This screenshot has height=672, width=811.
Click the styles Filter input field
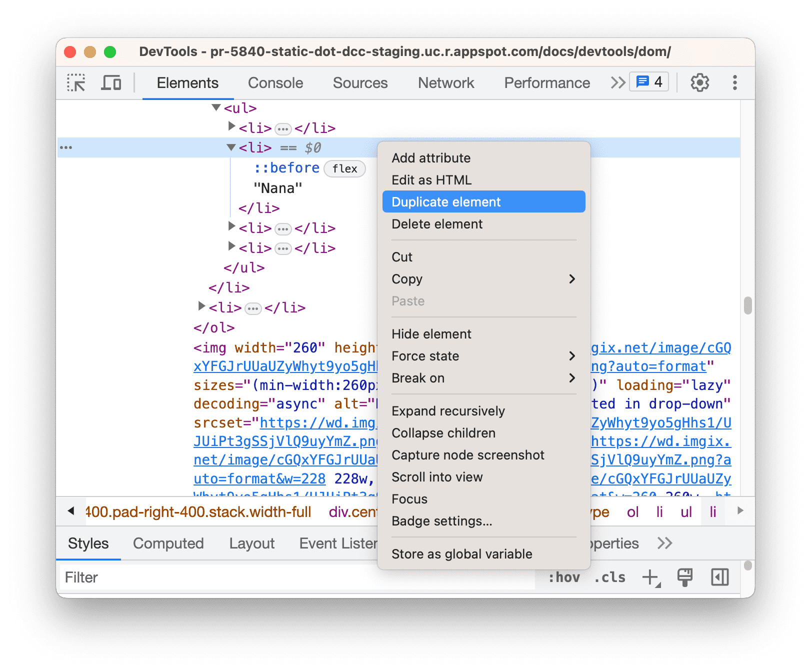click(x=297, y=577)
